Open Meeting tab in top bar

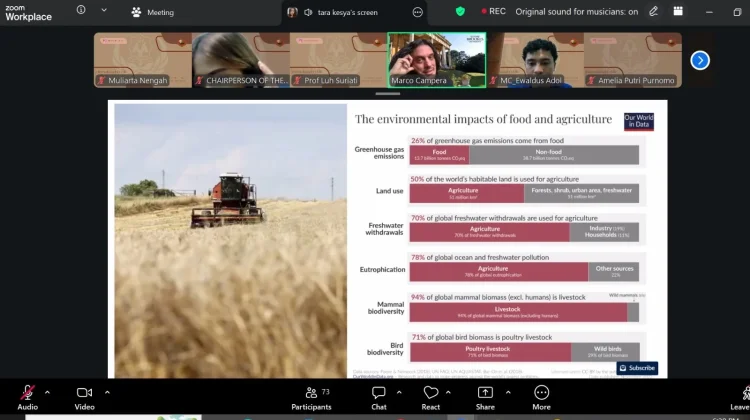pos(153,12)
